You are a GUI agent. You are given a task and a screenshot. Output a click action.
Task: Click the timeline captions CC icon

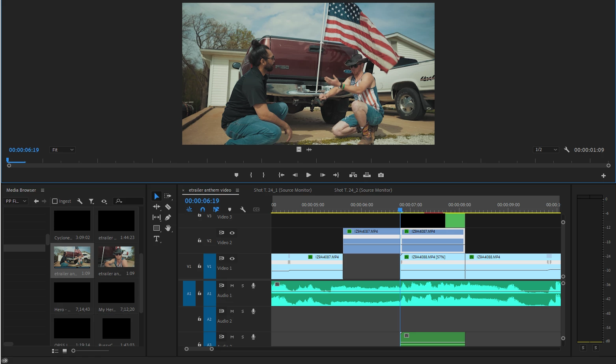[x=256, y=209]
